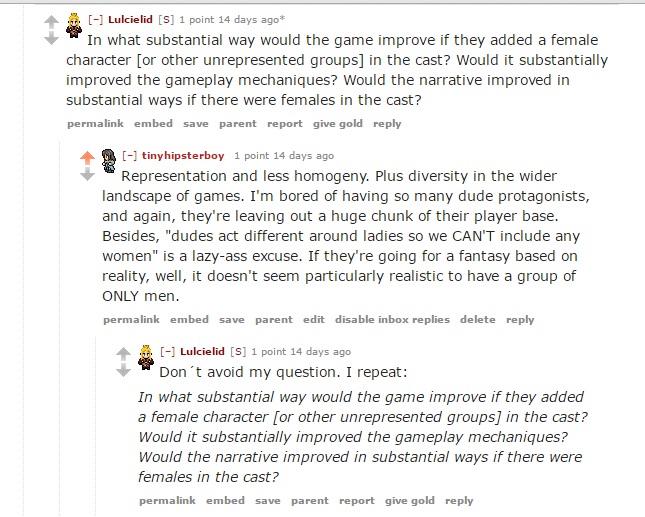Give gold to Lulcielid's top comment

(337, 124)
